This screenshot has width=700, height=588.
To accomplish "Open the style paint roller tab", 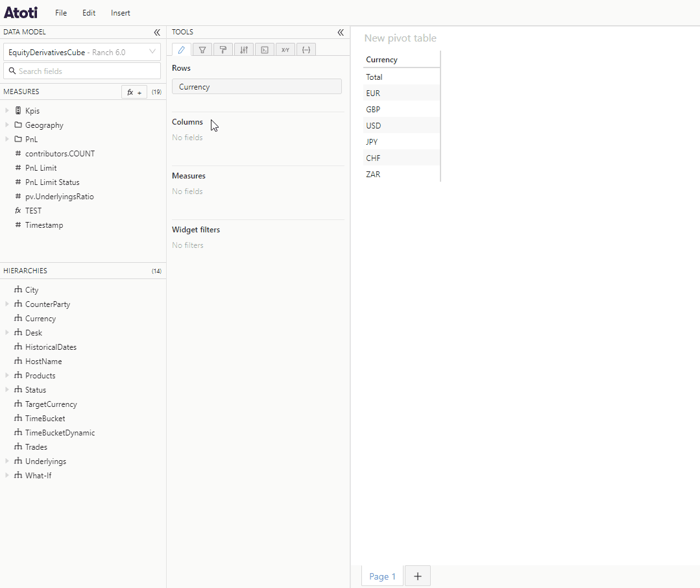I will pos(223,49).
